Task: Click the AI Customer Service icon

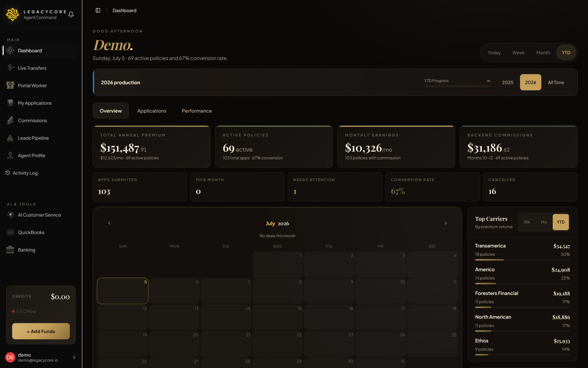Action: [x=10, y=215]
